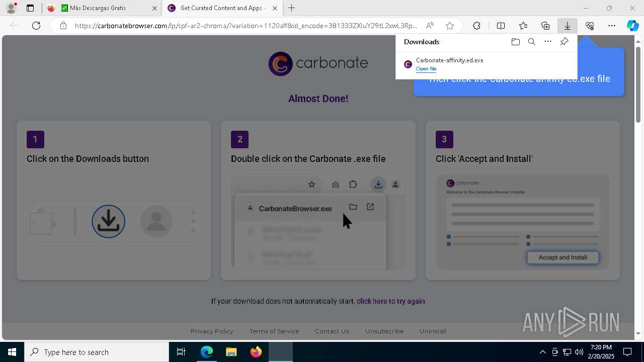Open the Windows Start menu
Viewport: 644px width, 362px height.
click(x=12, y=352)
